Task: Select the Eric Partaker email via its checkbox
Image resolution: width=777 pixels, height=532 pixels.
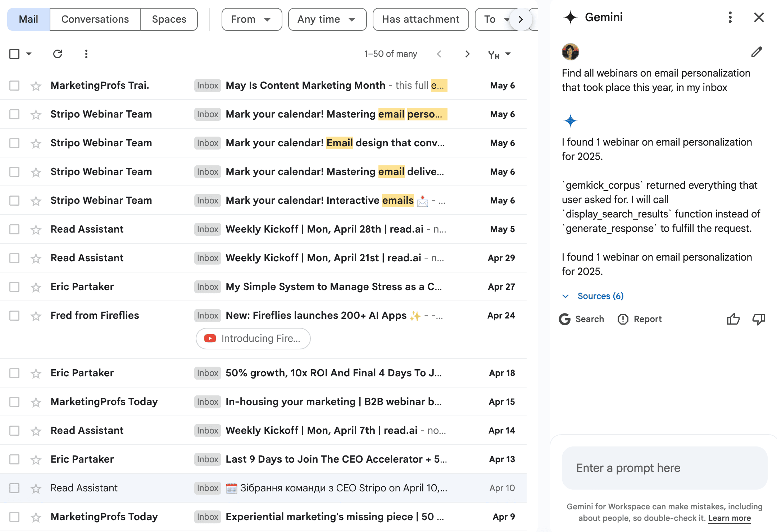Action: [14, 286]
